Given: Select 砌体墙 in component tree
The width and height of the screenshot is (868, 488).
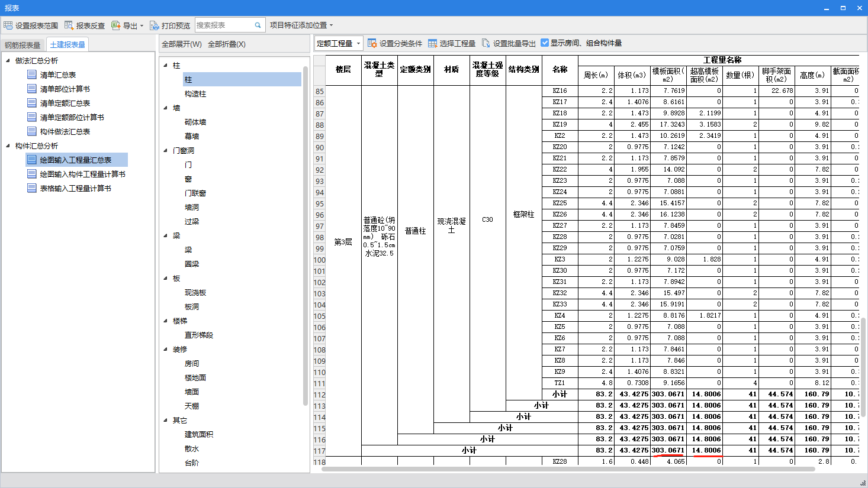Looking at the screenshot, I should click(195, 122).
